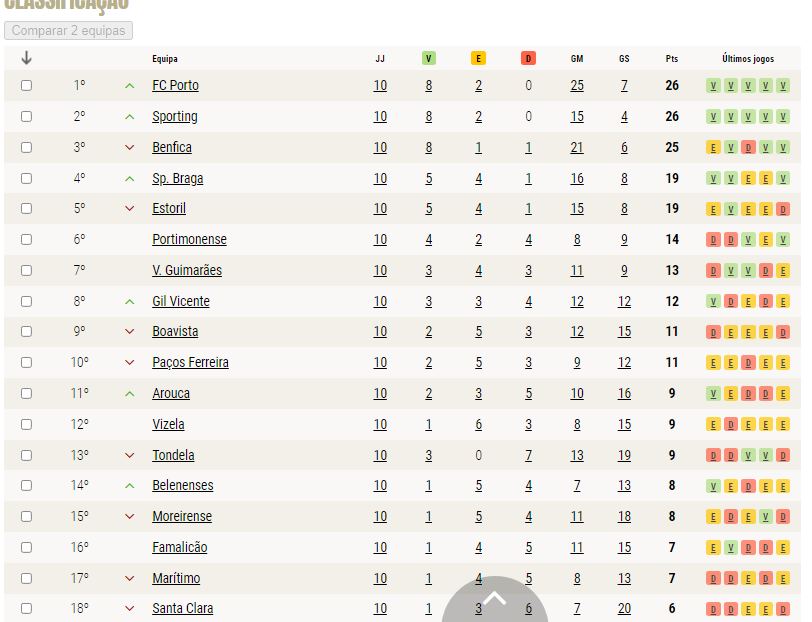The image size is (812, 622).
Task: Open the Paços Ferreira team link
Action: point(190,363)
